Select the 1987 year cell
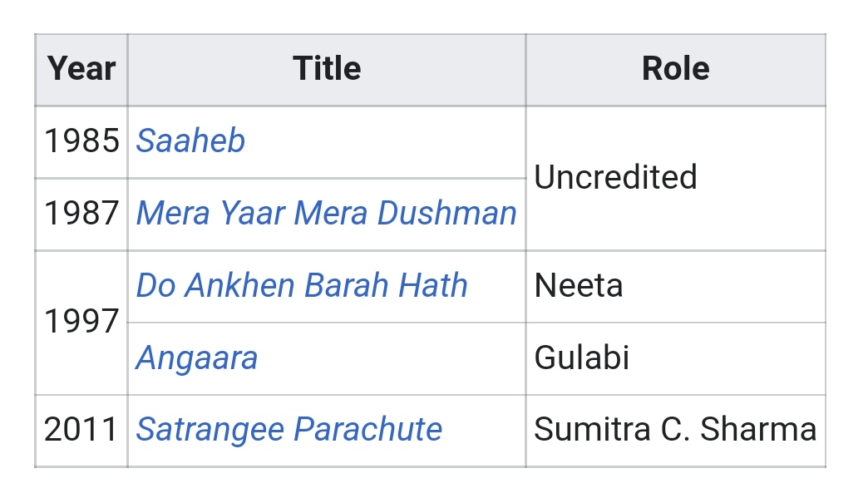The width and height of the screenshot is (868, 498). (x=81, y=214)
